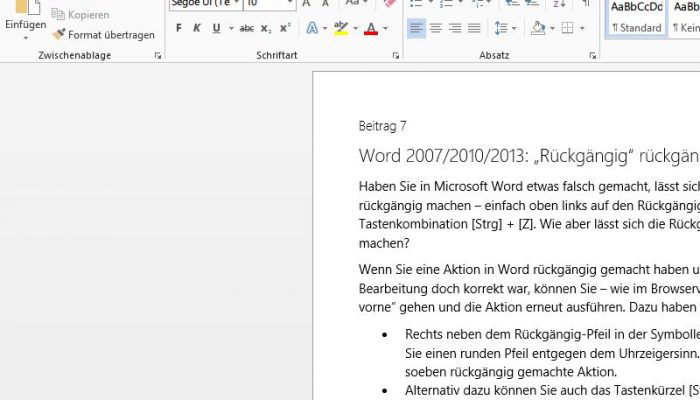Click the sort (Z with arrow) icon
Screen dimensions: 700x400
559,4
